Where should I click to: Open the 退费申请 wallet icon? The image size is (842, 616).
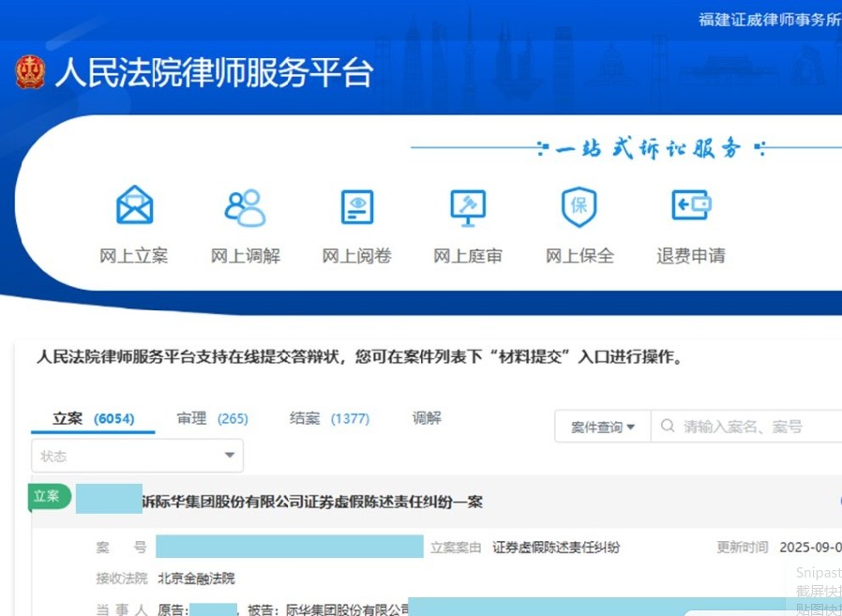(691, 204)
